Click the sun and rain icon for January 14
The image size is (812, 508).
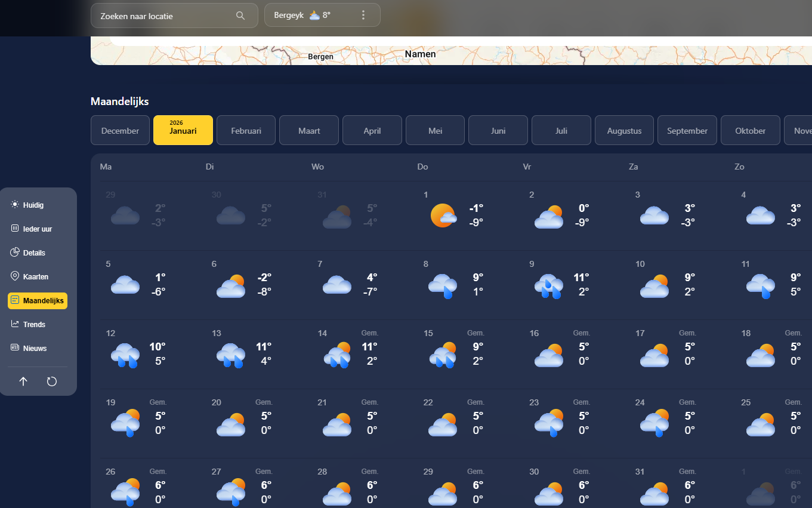tap(337, 355)
